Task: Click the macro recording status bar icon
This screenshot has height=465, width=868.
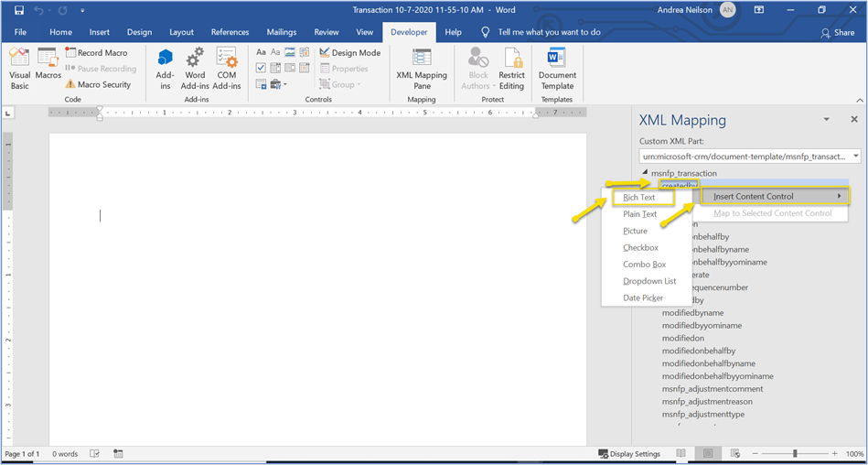Action: click(117, 454)
